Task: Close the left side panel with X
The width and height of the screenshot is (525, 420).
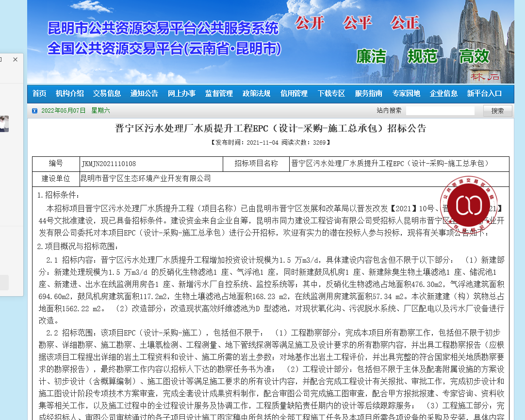Action: [x=15, y=59]
